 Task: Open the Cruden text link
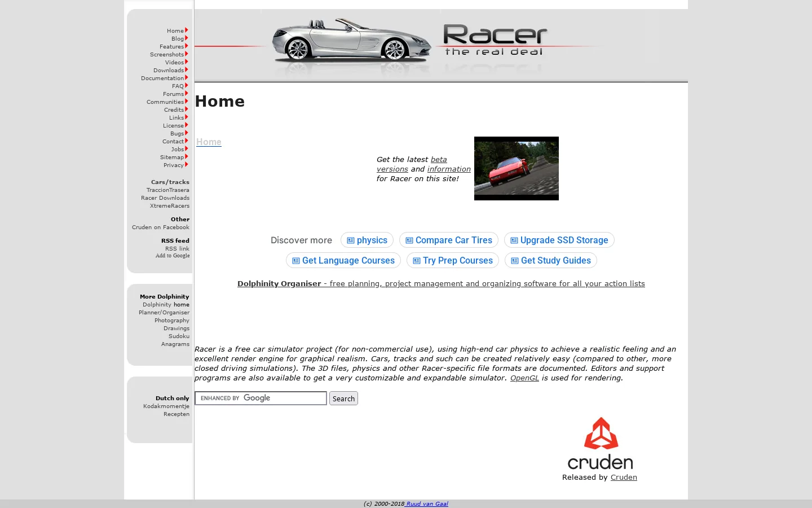click(624, 478)
